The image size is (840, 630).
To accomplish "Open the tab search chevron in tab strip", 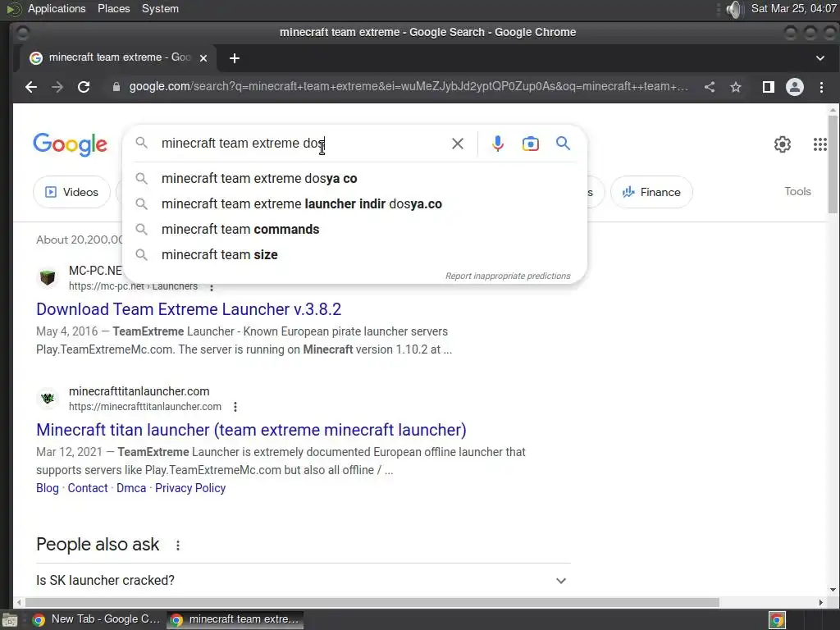I will (820, 58).
